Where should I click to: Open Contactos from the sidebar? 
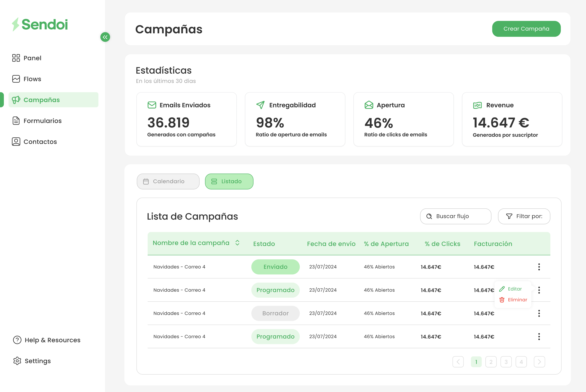(40, 142)
